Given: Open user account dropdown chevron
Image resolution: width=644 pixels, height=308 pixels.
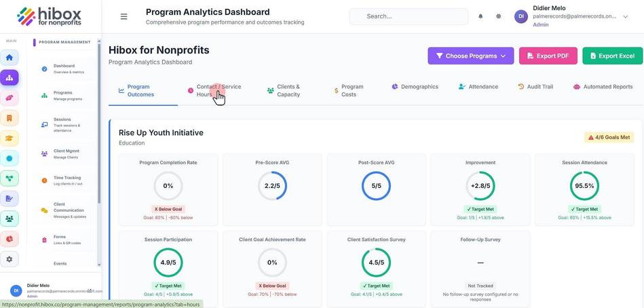Looking at the screenshot, I should click(x=626, y=17).
